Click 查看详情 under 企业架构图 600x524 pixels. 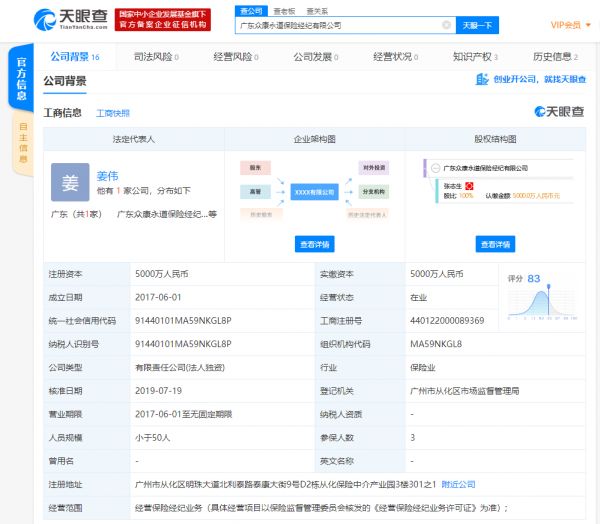pyautogui.click(x=315, y=244)
